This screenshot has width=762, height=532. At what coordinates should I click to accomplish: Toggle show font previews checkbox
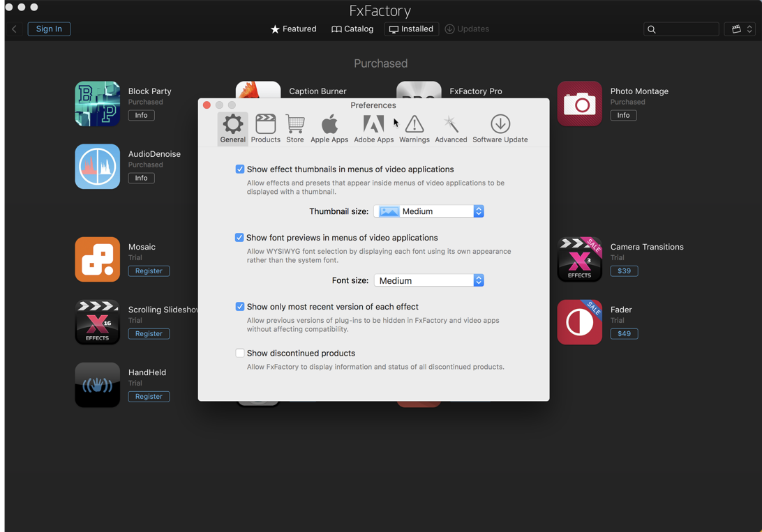click(x=239, y=237)
